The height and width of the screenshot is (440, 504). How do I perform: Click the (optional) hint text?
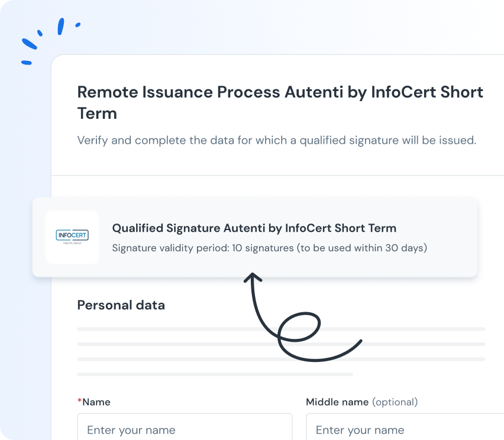[x=395, y=402]
